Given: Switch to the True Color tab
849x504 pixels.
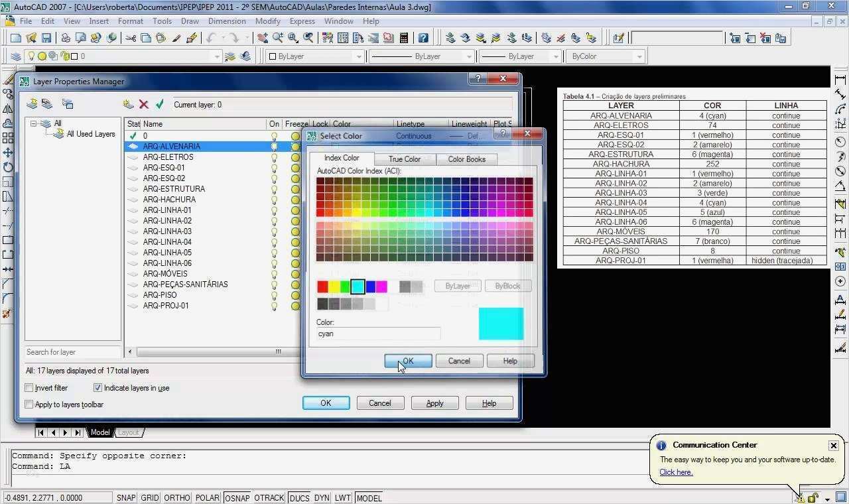Looking at the screenshot, I should [404, 159].
